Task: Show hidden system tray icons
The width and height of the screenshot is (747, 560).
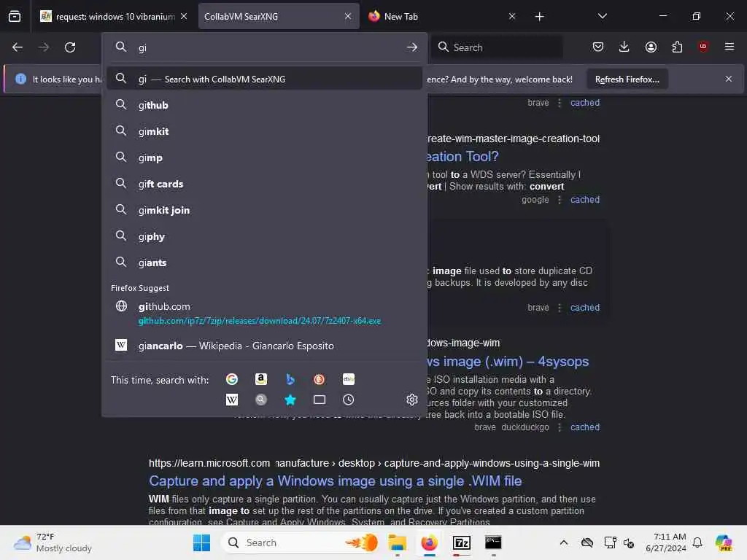Action: point(564,542)
